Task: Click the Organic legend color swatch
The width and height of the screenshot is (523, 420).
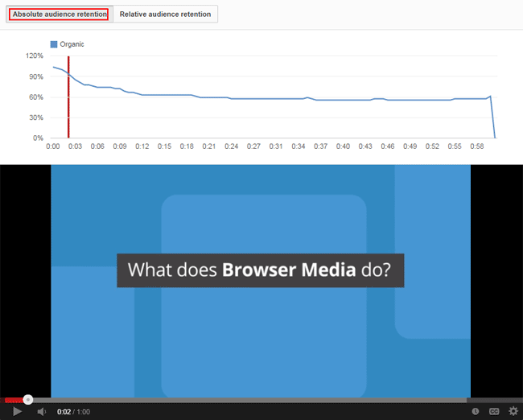Action: (x=54, y=44)
